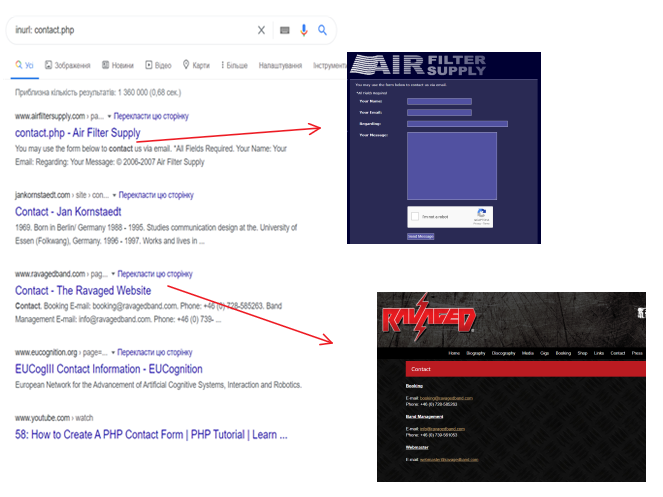Expand dropdown arrow beside eucognition.org URL
The height and width of the screenshot is (497, 663).
(113, 353)
